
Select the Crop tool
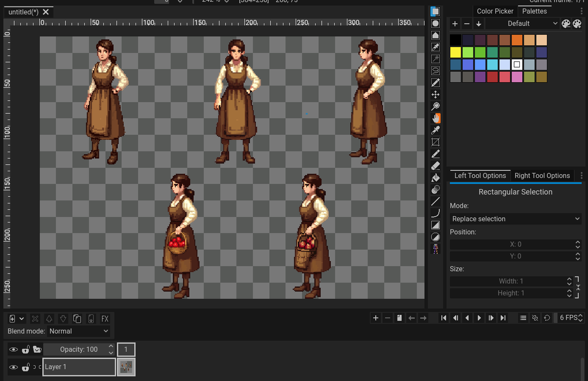click(x=435, y=142)
